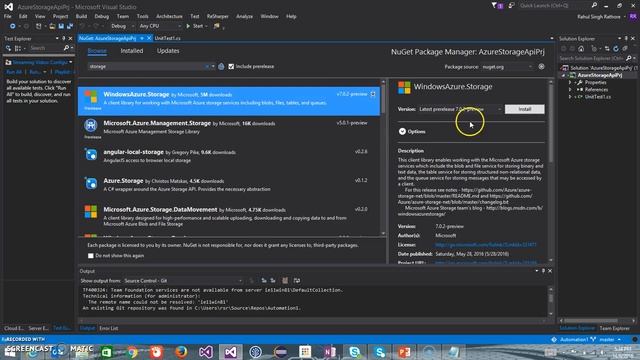Click the package list vertical scrollbar
The width and height of the screenshot is (640, 360).
[383, 158]
